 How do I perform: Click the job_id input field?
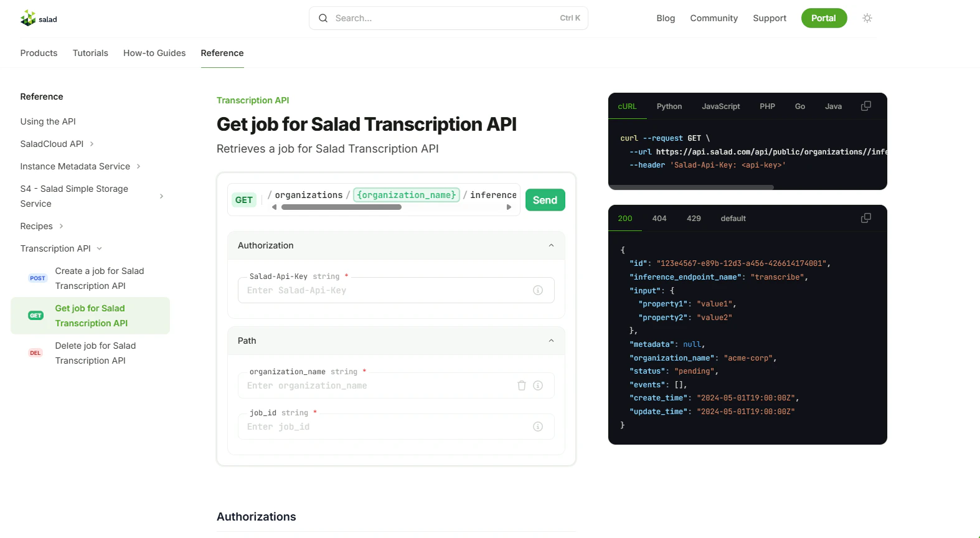tap(396, 427)
